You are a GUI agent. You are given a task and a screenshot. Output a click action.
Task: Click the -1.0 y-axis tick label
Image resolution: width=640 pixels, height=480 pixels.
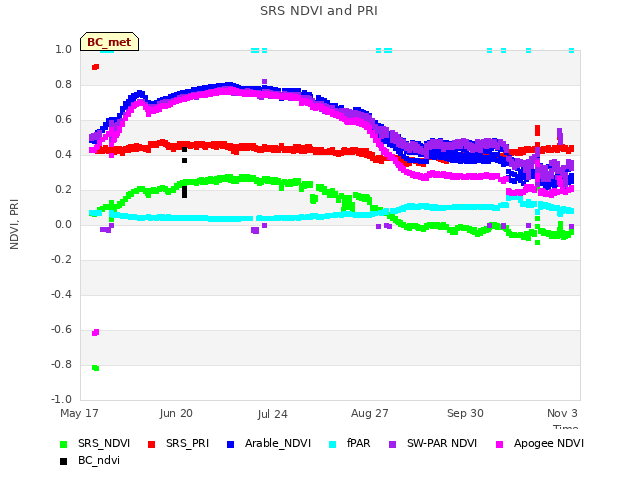point(62,400)
